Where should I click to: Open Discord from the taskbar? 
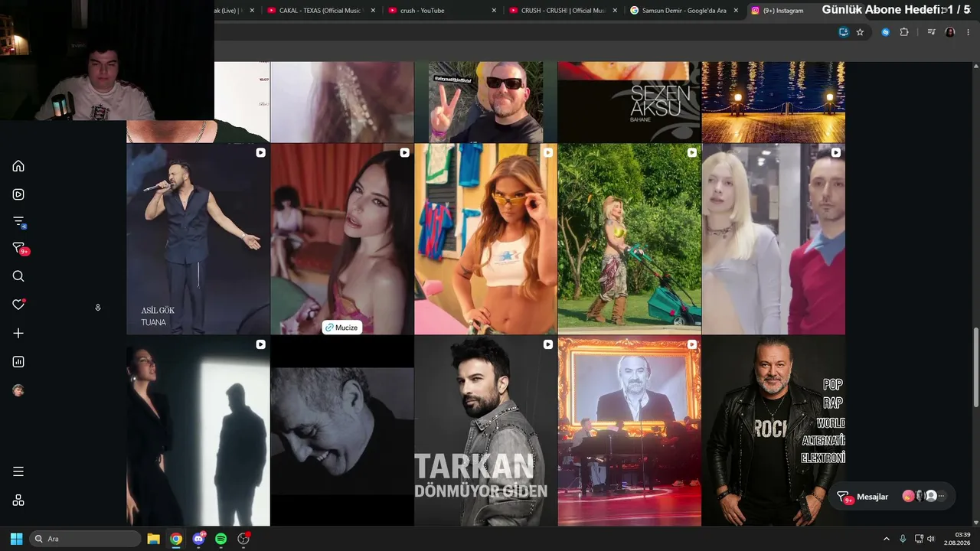coord(199,539)
